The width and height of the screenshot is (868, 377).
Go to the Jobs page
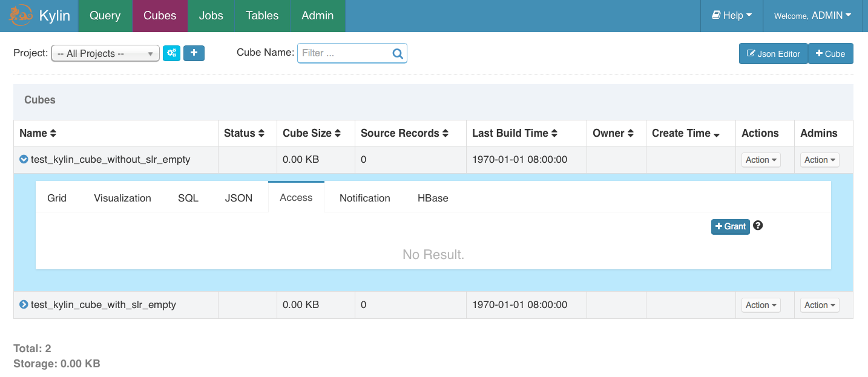211,16
